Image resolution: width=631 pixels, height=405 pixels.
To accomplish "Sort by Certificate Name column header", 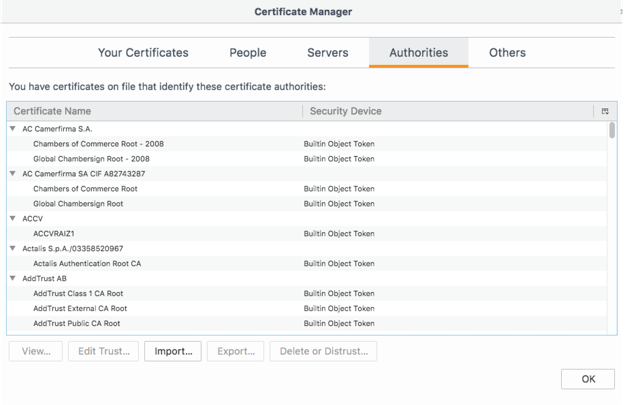I will point(155,111).
